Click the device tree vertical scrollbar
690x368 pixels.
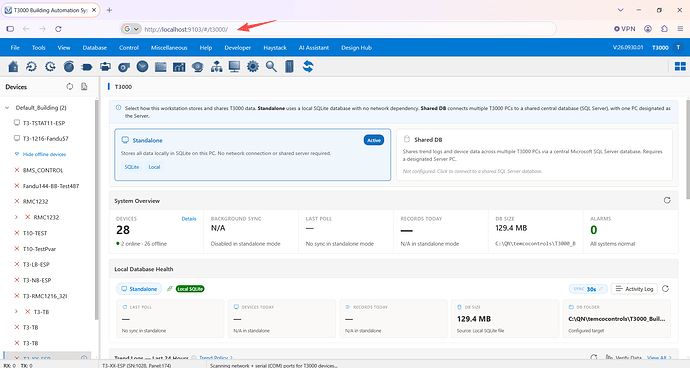pos(96,209)
